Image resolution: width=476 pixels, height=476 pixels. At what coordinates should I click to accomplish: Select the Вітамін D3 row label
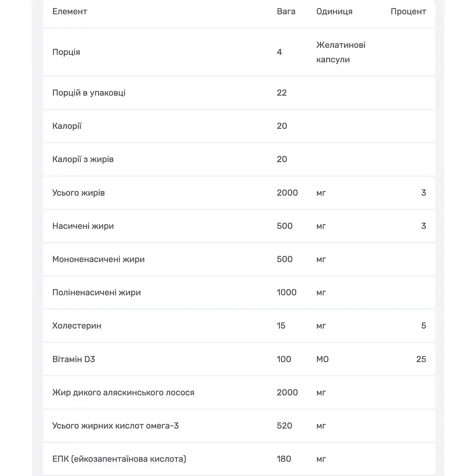73,359
